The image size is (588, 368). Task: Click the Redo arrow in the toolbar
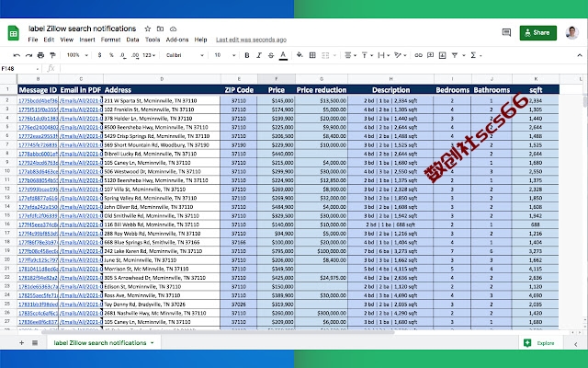pyautogui.click(x=28, y=55)
